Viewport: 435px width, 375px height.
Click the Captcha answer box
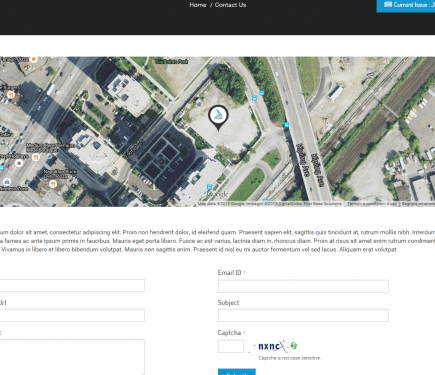[231, 346]
